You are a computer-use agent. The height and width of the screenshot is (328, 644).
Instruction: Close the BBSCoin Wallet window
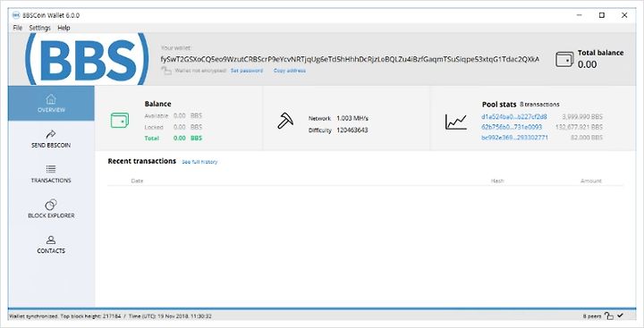(x=624, y=15)
